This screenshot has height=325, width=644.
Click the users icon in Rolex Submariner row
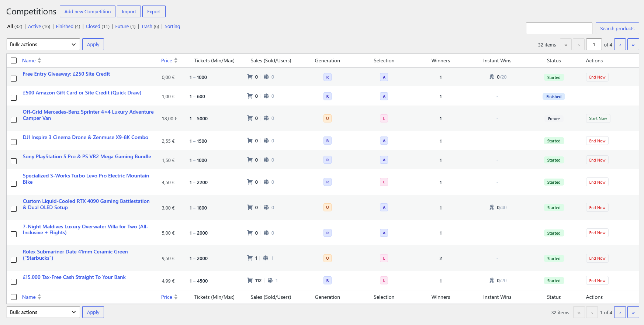(266, 258)
